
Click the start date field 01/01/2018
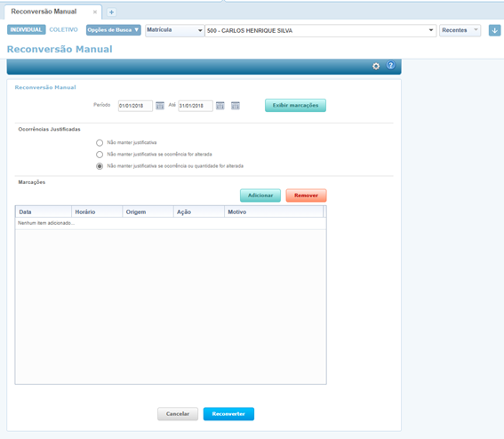135,106
